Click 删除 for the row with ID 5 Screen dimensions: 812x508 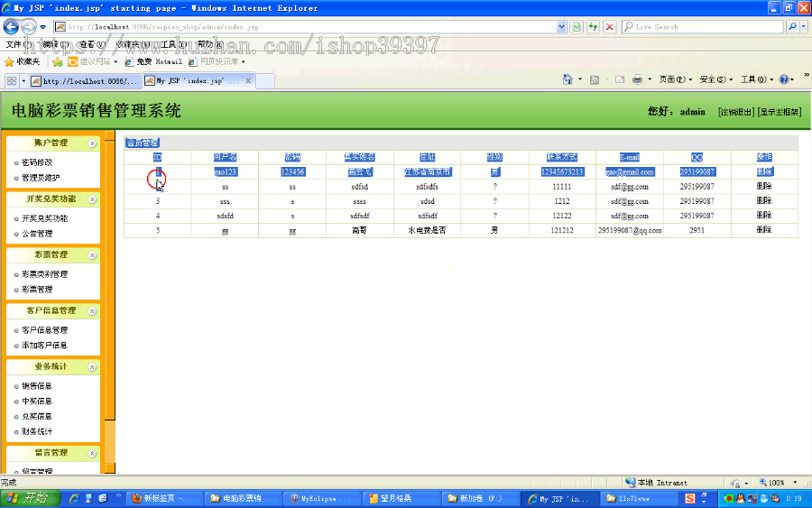tap(764, 230)
